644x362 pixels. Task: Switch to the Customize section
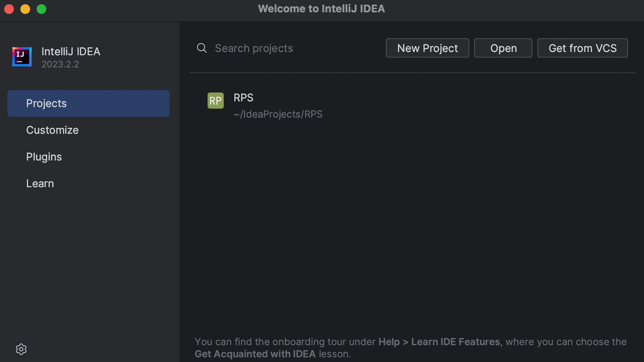point(52,130)
